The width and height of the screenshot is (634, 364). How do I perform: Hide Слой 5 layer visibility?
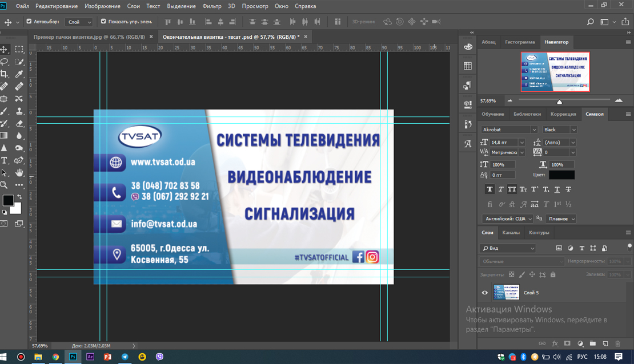485,293
